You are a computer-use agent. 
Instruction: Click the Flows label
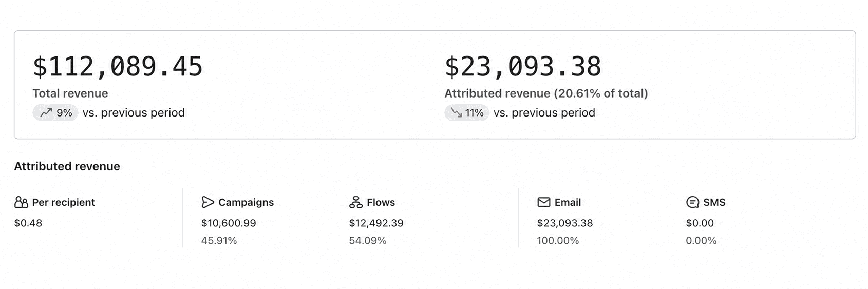click(381, 202)
